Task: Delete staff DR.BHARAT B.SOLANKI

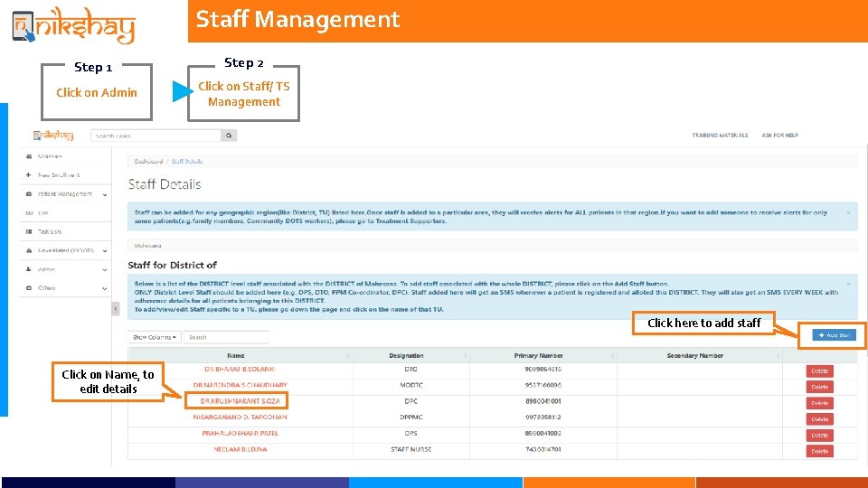Action: [819, 371]
